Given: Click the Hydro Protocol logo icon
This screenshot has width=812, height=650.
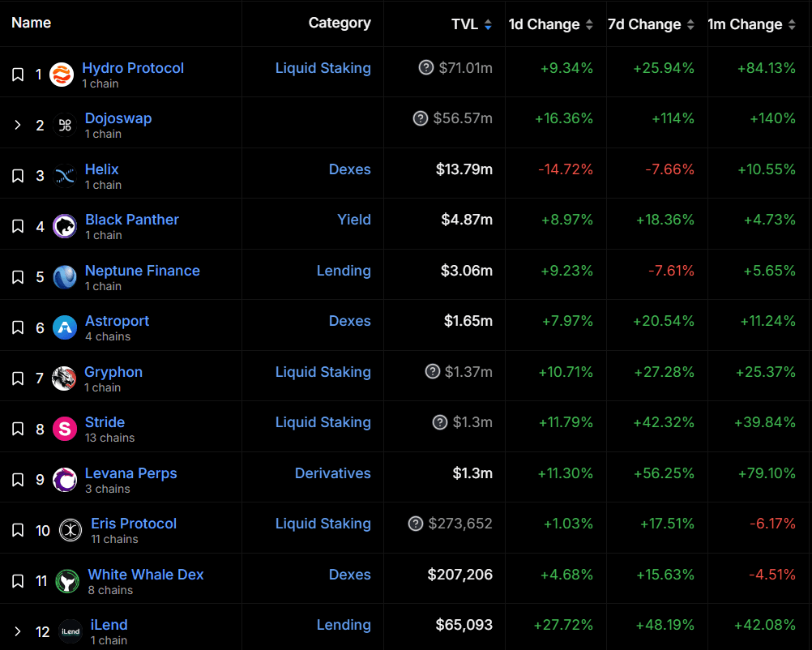Looking at the screenshot, I should (62, 75).
